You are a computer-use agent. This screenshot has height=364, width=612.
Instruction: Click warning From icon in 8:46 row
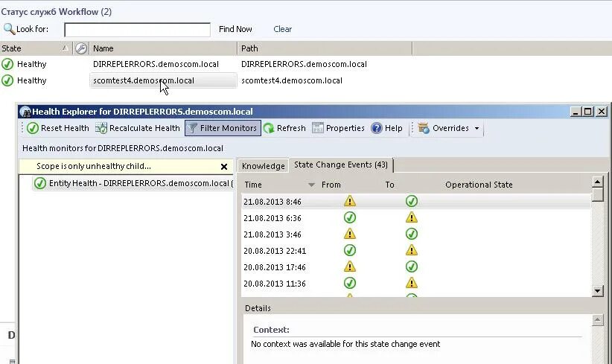[x=350, y=201]
